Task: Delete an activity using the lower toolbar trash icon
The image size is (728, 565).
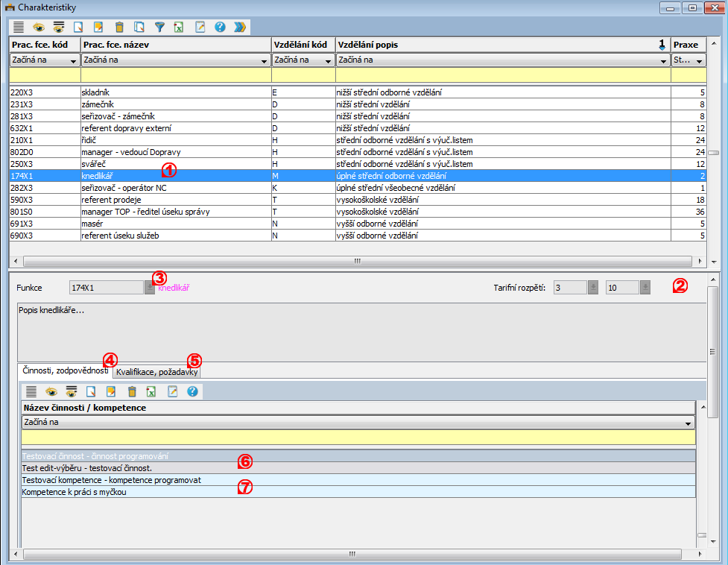Action: (x=132, y=391)
